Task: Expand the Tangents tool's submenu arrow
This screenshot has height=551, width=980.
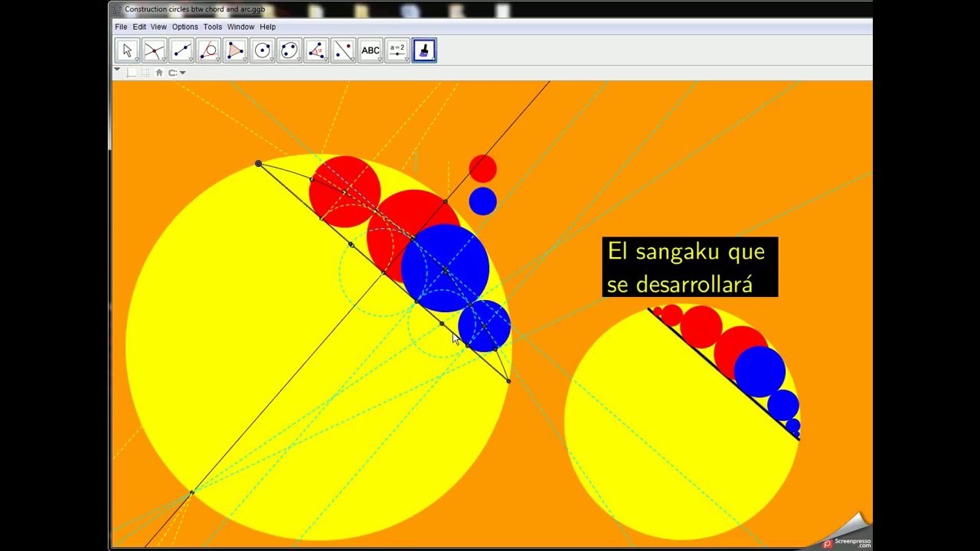Action: [x=217, y=60]
